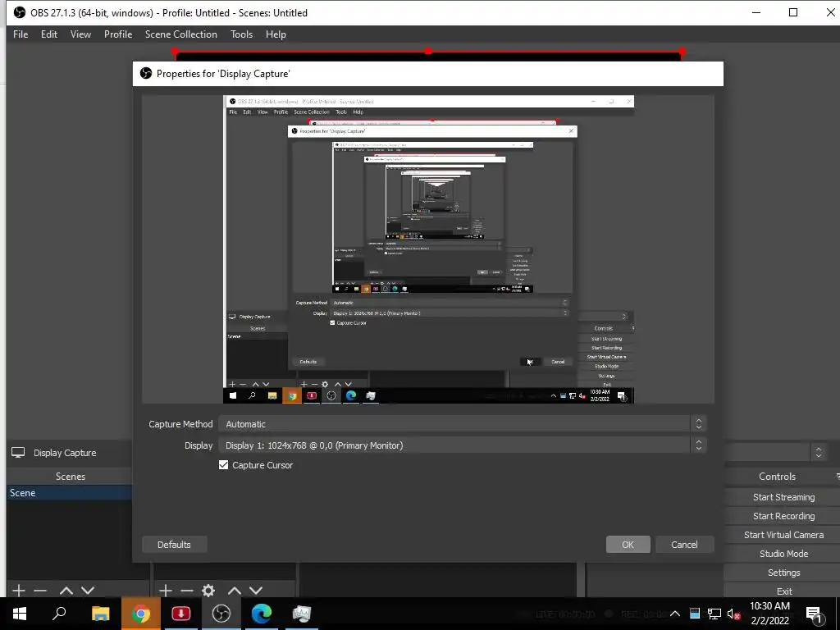Move source up with the up arrow

pyautogui.click(x=234, y=591)
